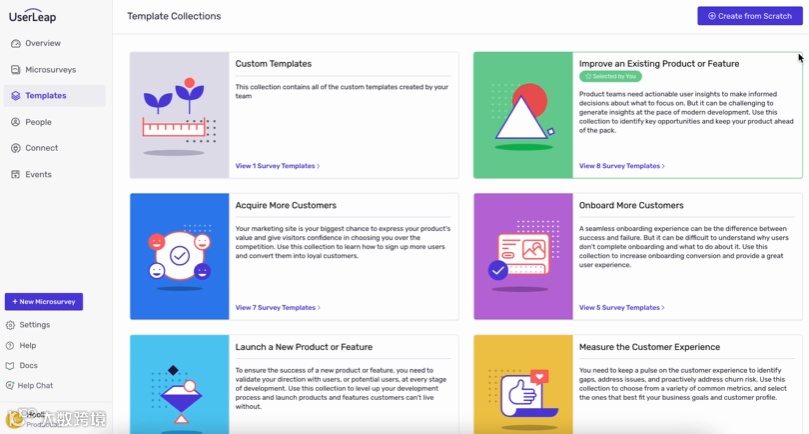
Task: Expand chevron beside View 5 Survey Templates
Action: (x=663, y=308)
